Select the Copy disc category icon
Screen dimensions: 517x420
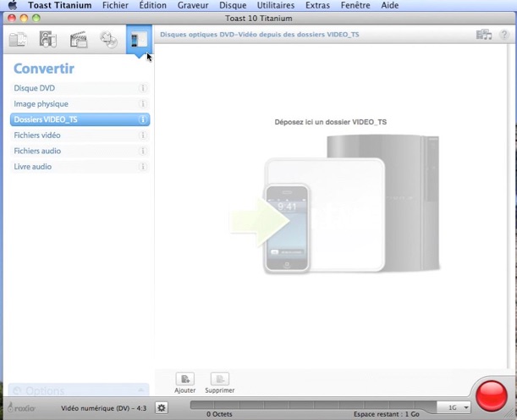(109, 40)
